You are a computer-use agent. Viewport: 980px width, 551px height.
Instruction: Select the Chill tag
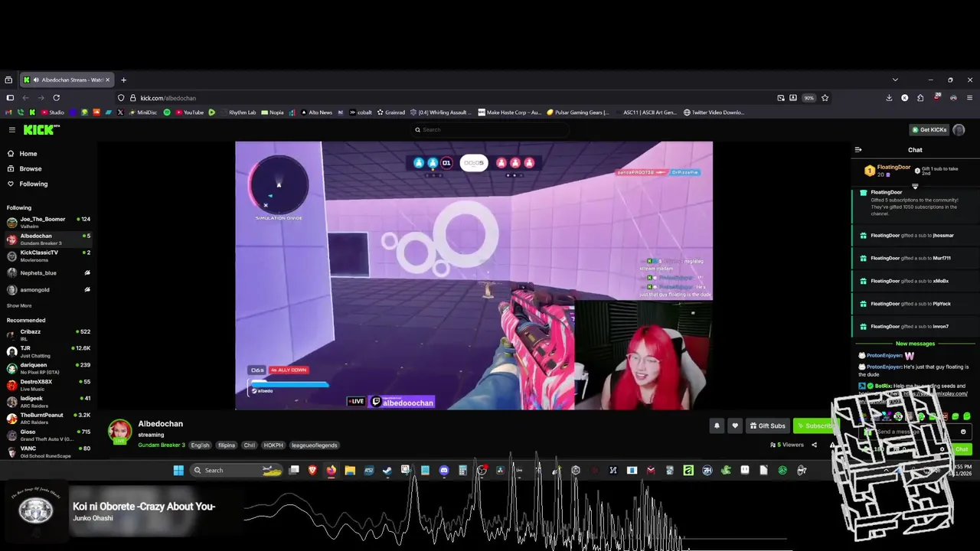click(x=250, y=445)
